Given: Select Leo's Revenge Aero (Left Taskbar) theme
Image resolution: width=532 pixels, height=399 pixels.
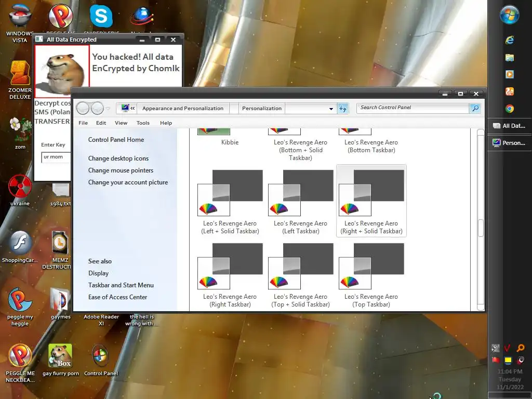Looking at the screenshot, I should pyautogui.click(x=301, y=202).
